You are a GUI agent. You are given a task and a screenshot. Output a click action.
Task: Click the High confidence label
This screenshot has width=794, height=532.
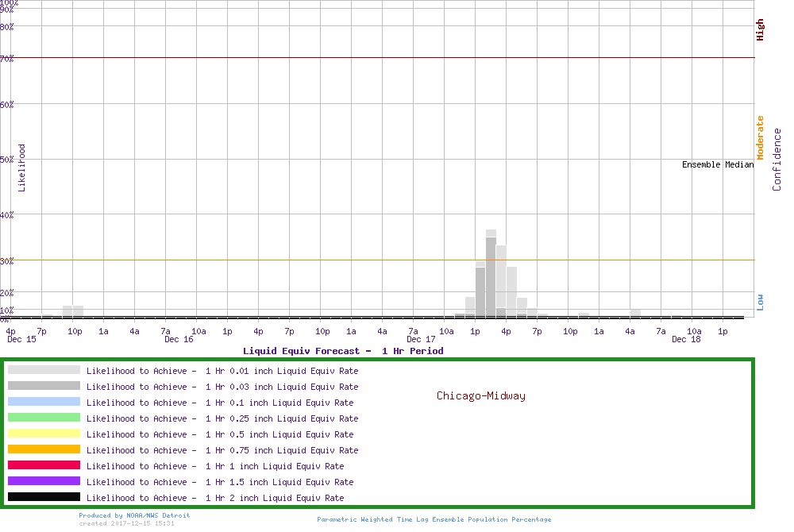click(x=760, y=30)
